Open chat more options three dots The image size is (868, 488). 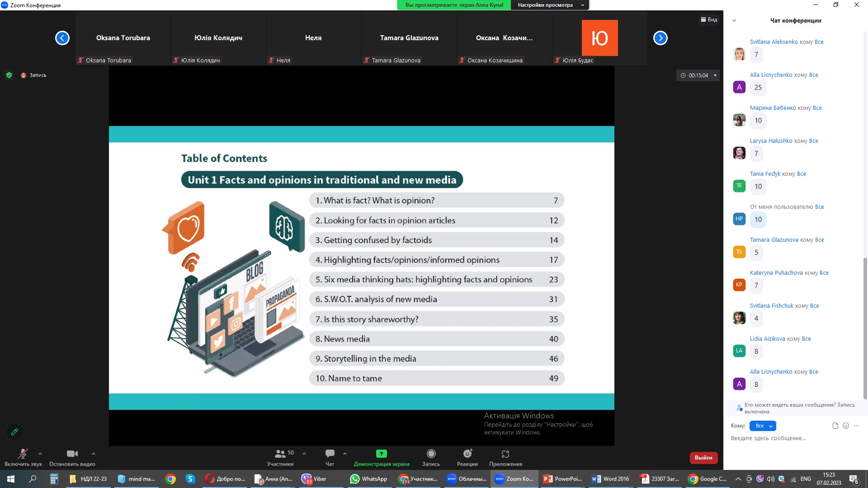(856, 426)
